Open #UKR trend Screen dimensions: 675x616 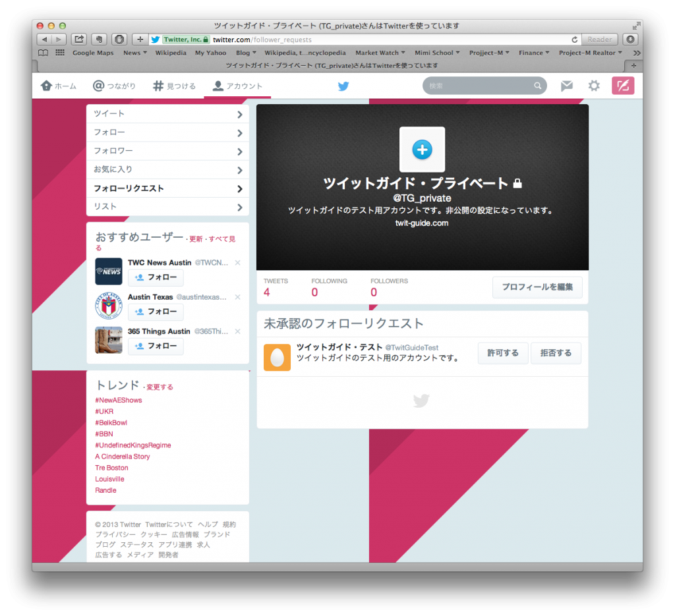point(104,411)
